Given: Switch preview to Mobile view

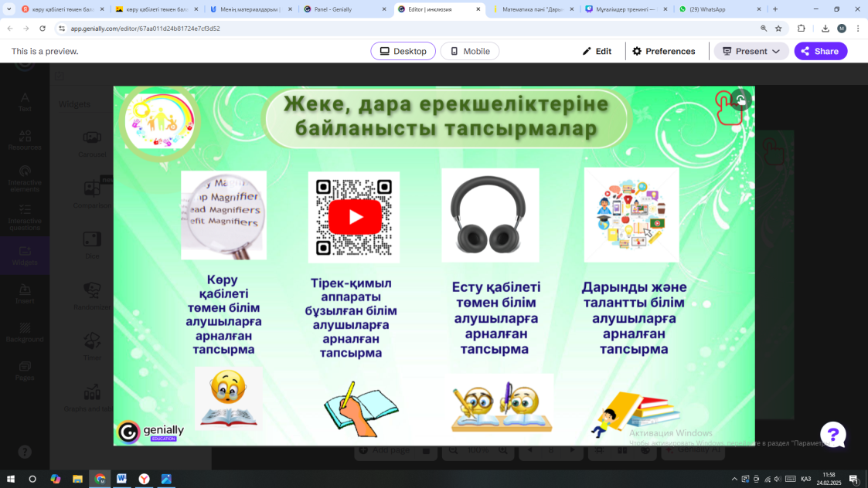Looking at the screenshot, I should click(x=469, y=51).
